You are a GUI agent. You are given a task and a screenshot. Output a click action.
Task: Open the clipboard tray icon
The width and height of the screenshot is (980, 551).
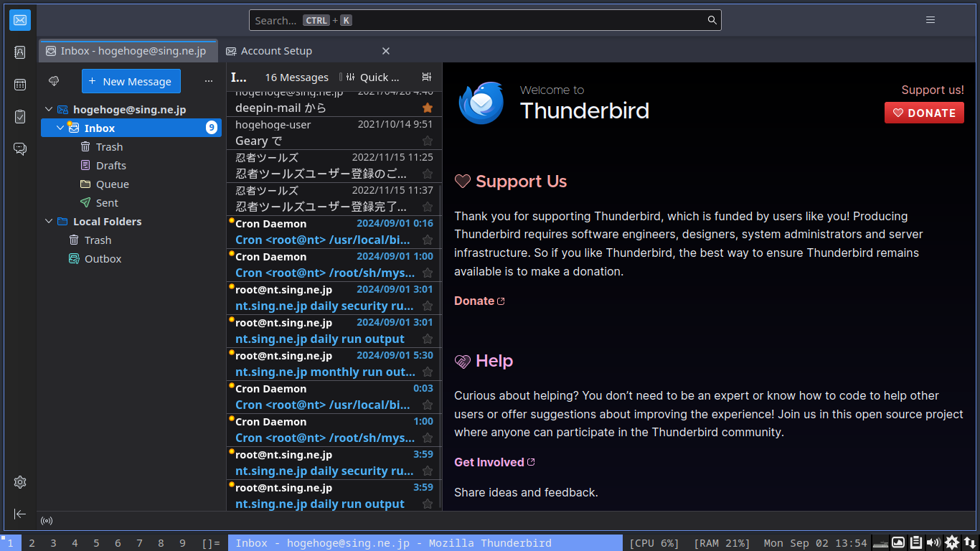point(916,542)
